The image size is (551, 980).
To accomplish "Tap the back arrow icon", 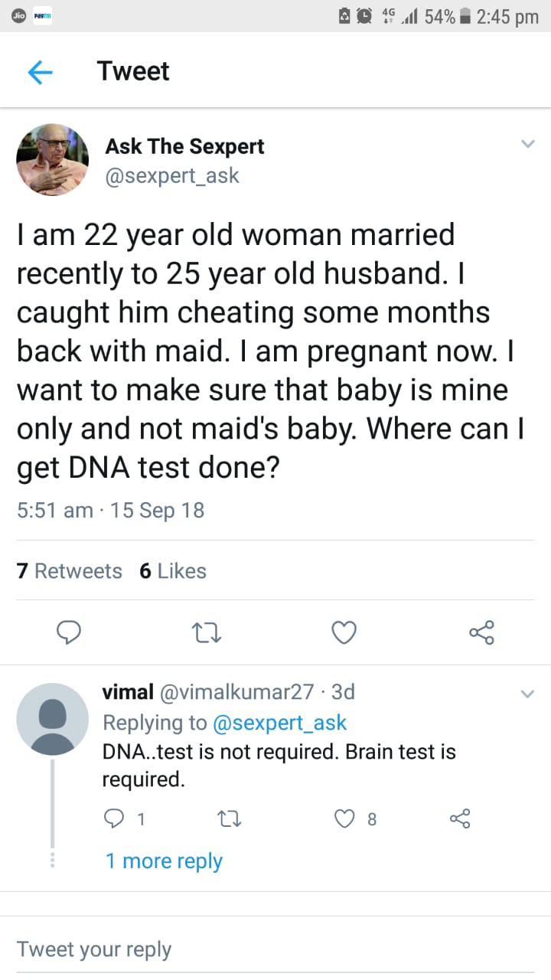I will tap(40, 72).
